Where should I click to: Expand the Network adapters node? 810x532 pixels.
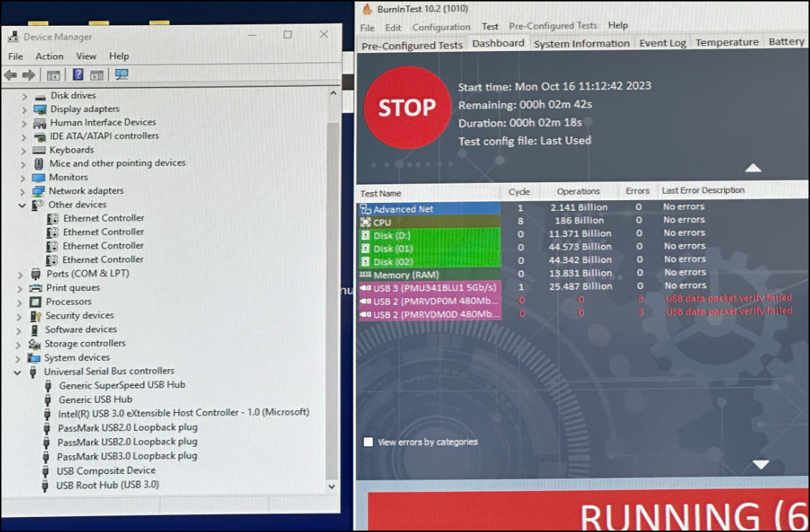22,191
